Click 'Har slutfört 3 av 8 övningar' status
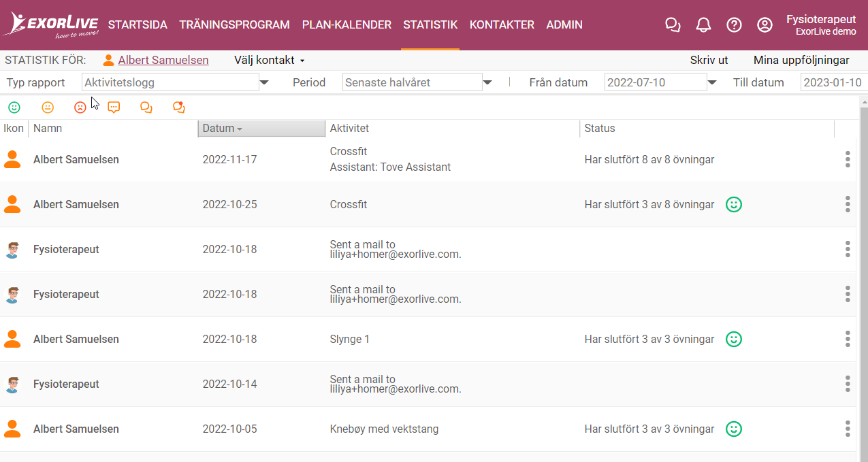868x462 pixels. [649, 204]
